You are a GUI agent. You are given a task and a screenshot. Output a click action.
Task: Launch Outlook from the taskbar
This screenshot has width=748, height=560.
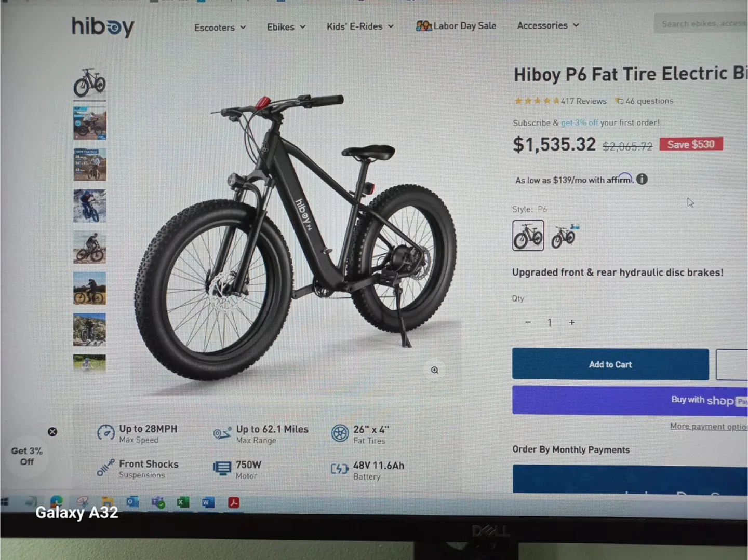132,502
